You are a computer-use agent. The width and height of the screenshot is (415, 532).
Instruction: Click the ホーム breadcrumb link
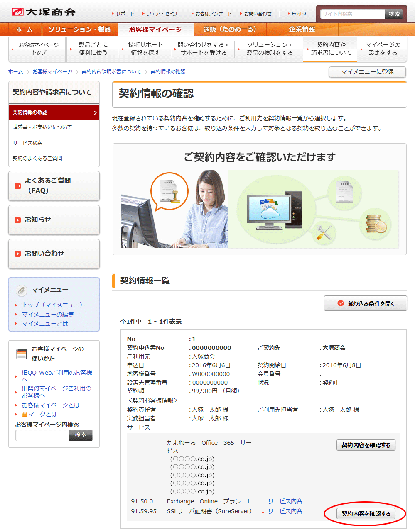(15, 72)
